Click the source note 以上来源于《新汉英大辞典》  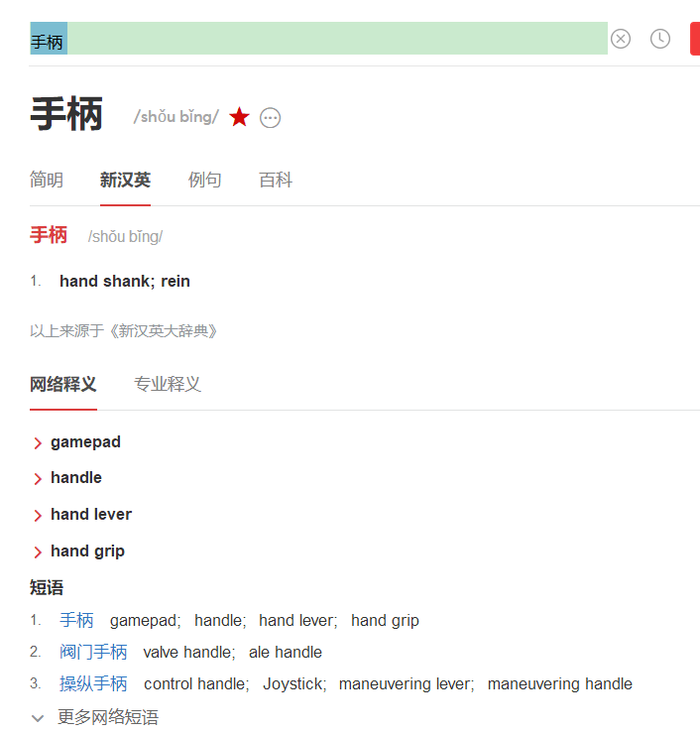click(124, 331)
